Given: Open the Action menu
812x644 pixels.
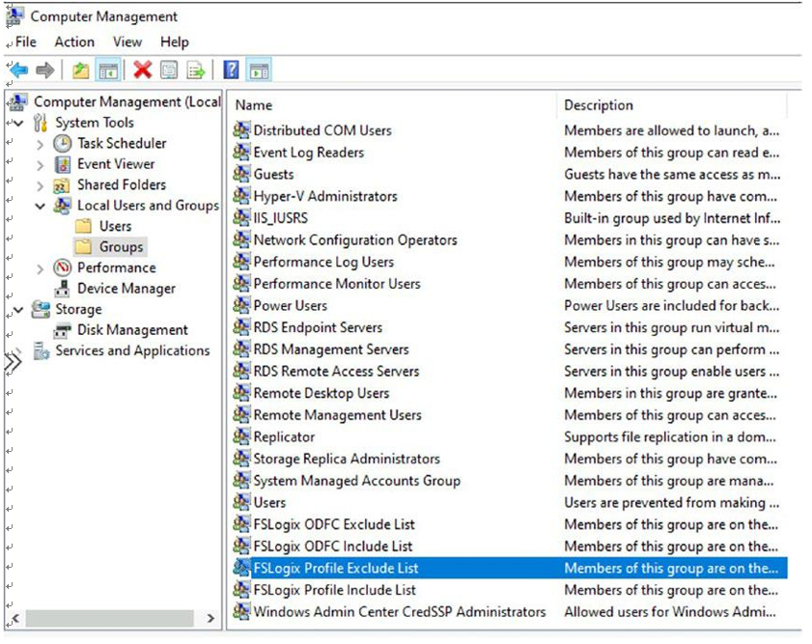Looking at the screenshot, I should tap(74, 42).
